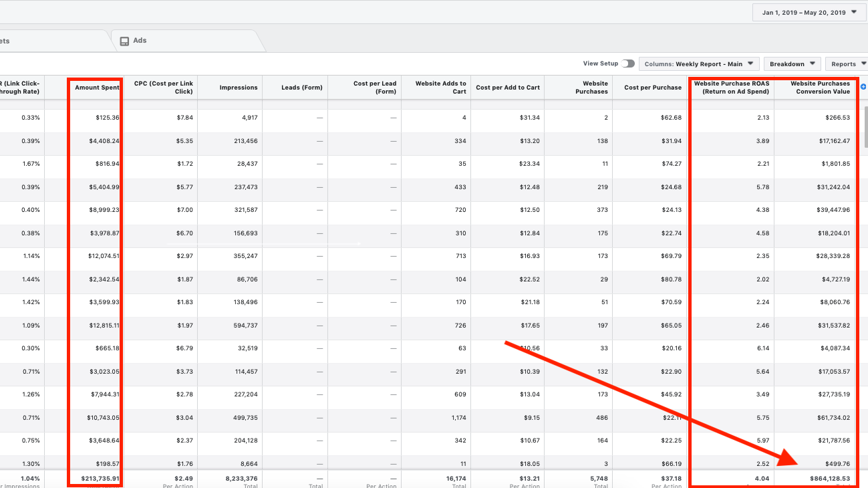Click the Leads (Form) column header
This screenshot has height=488, width=868.
pos(301,88)
